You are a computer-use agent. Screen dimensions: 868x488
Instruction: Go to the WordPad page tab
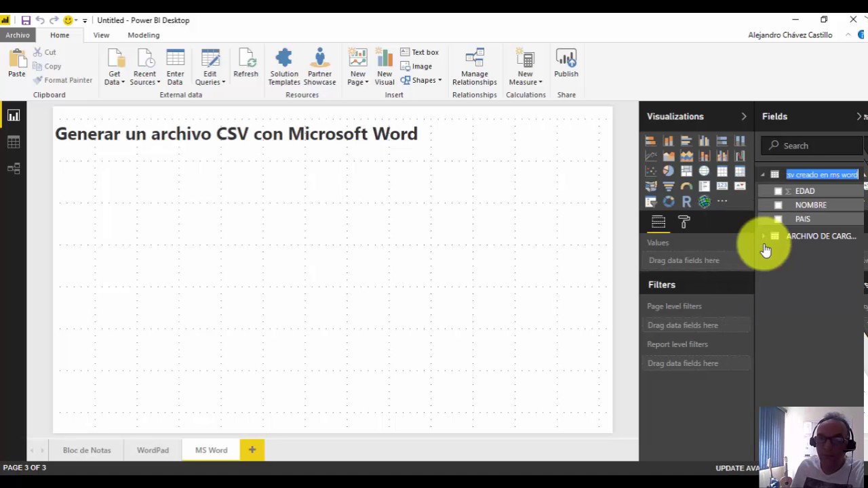(x=153, y=450)
